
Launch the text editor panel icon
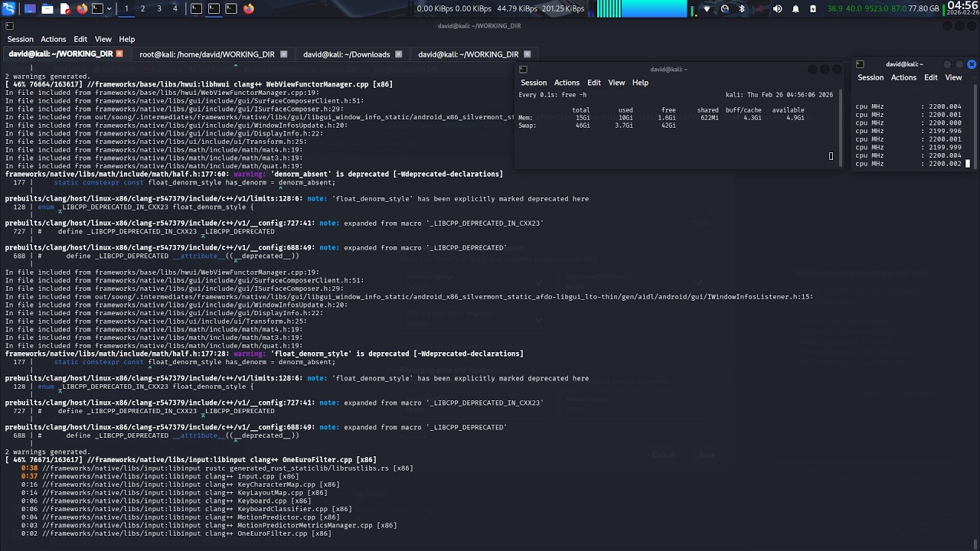pyautogui.click(x=65, y=8)
